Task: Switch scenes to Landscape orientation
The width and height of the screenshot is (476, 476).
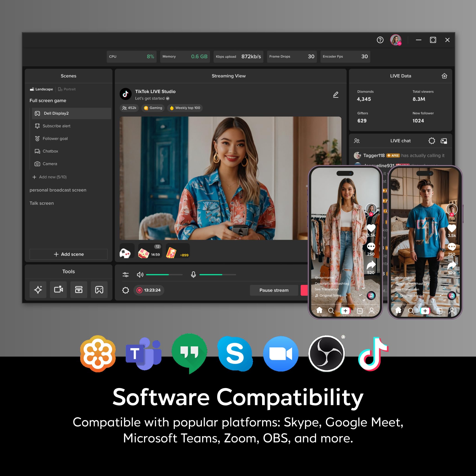Action: 41,89
